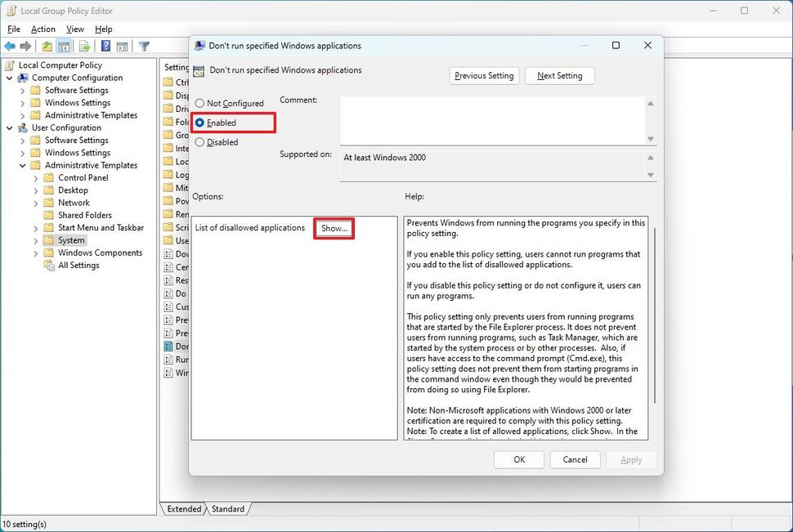This screenshot has height=532, width=793.
Task: Toggle the Show/Hide Console Tree icon
Action: point(65,46)
